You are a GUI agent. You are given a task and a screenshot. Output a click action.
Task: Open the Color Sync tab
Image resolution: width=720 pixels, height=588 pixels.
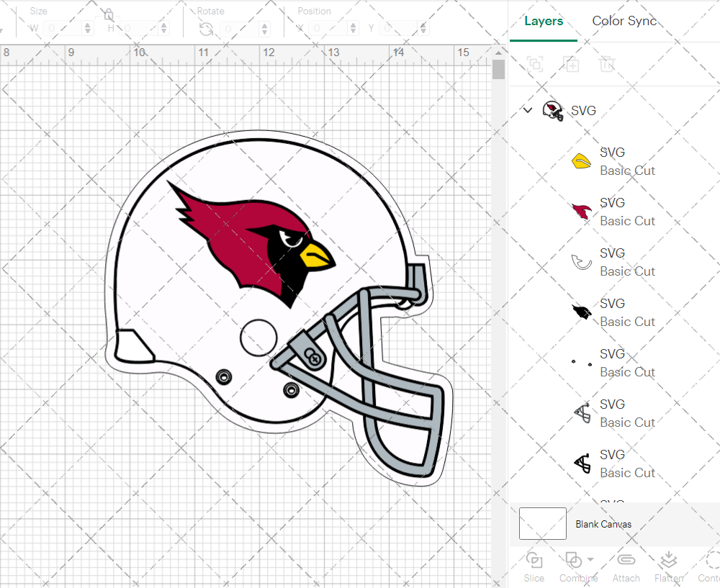click(624, 21)
